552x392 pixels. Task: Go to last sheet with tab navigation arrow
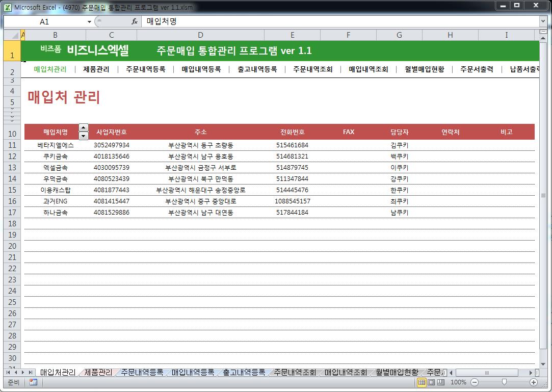(x=30, y=372)
